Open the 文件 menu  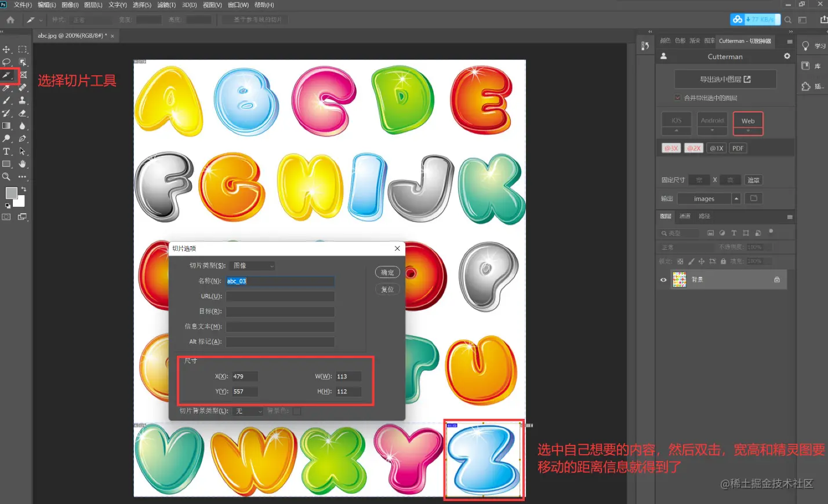coord(23,5)
